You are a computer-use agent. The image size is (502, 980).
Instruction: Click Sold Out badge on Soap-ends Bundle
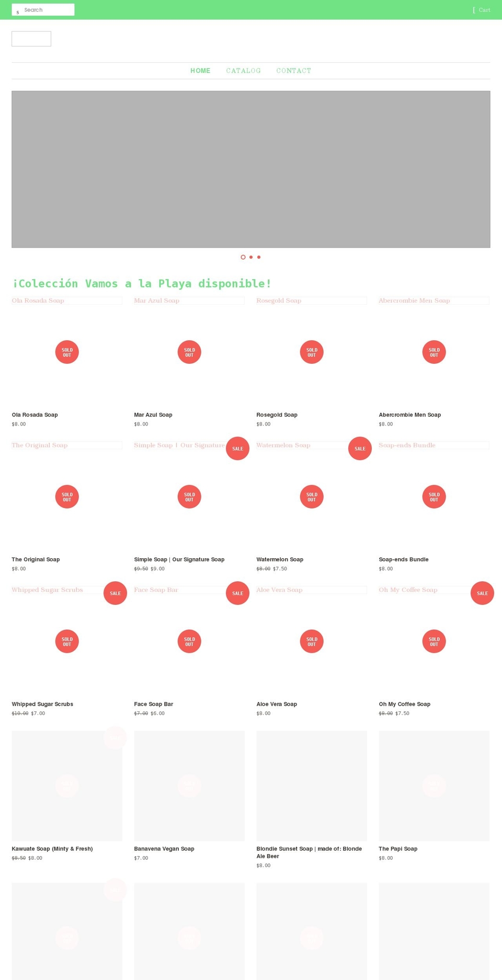pyautogui.click(x=434, y=497)
